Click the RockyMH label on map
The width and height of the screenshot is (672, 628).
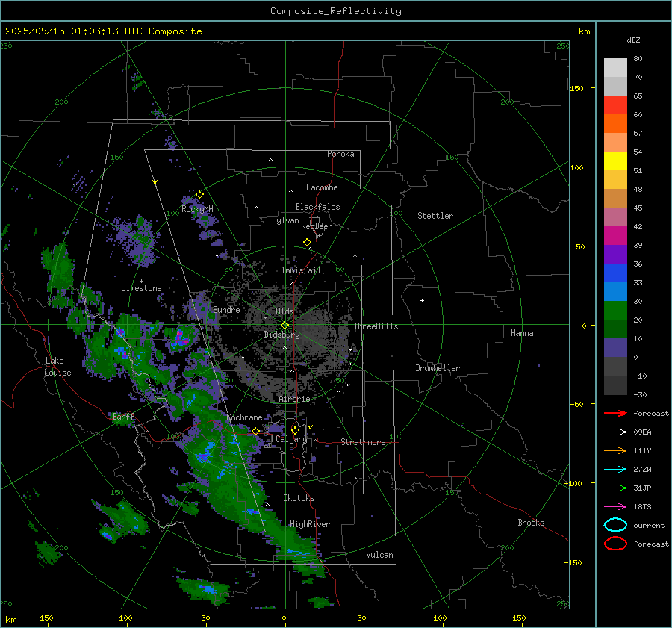[197, 209]
